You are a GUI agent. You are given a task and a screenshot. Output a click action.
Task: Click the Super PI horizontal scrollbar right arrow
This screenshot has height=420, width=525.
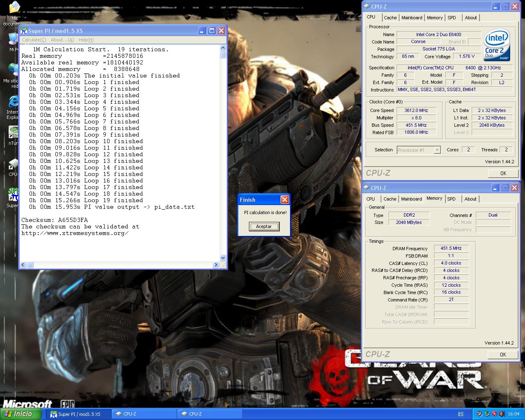(216, 265)
